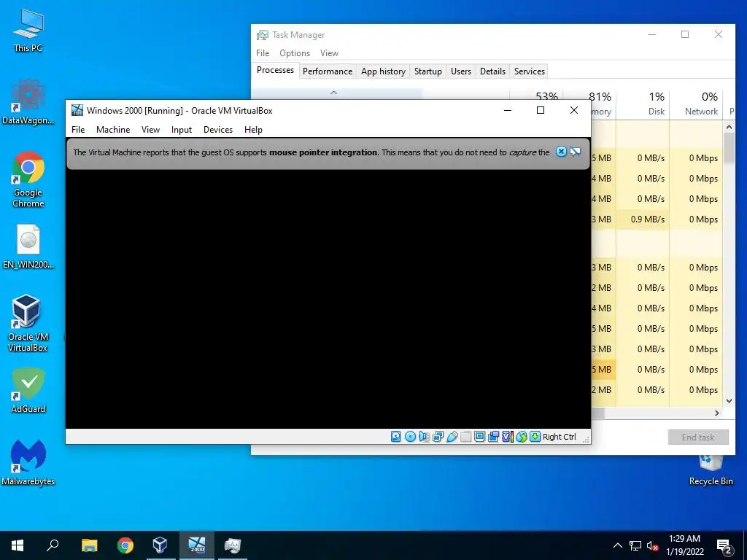This screenshot has height=560, width=747.
Task: Select the Malwarebytes desktop shortcut
Action: [x=28, y=463]
